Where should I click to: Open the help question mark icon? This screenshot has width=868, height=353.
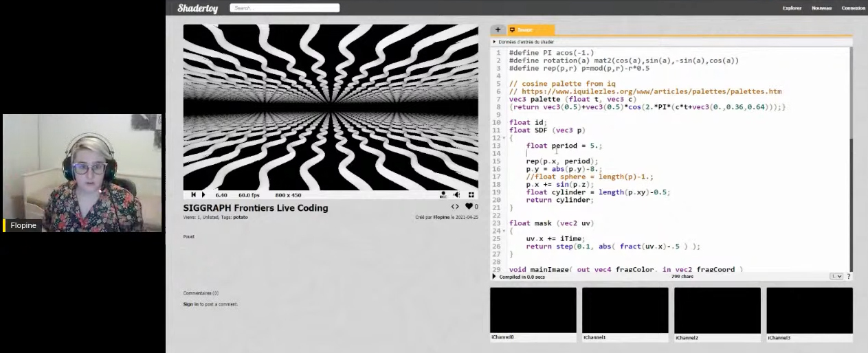[x=848, y=277]
